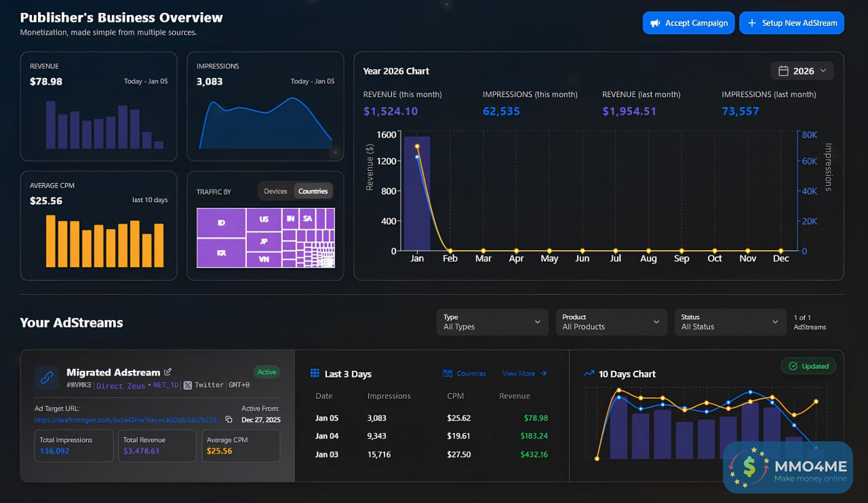
Task: Click the trend arrow icon beside 10 Days Chart
Action: [589, 374]
